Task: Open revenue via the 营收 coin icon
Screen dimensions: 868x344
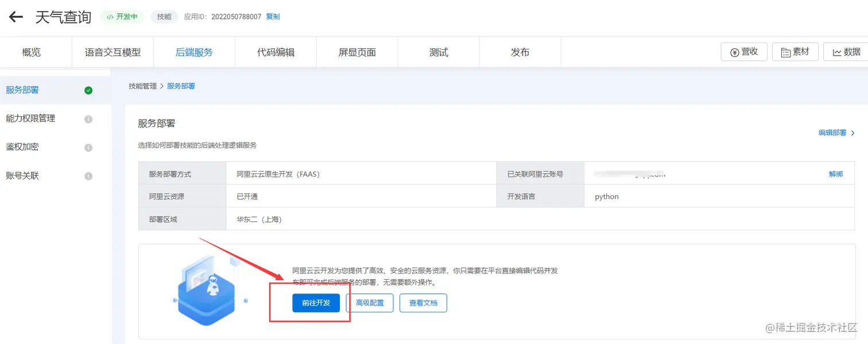Action: (734, 51)
